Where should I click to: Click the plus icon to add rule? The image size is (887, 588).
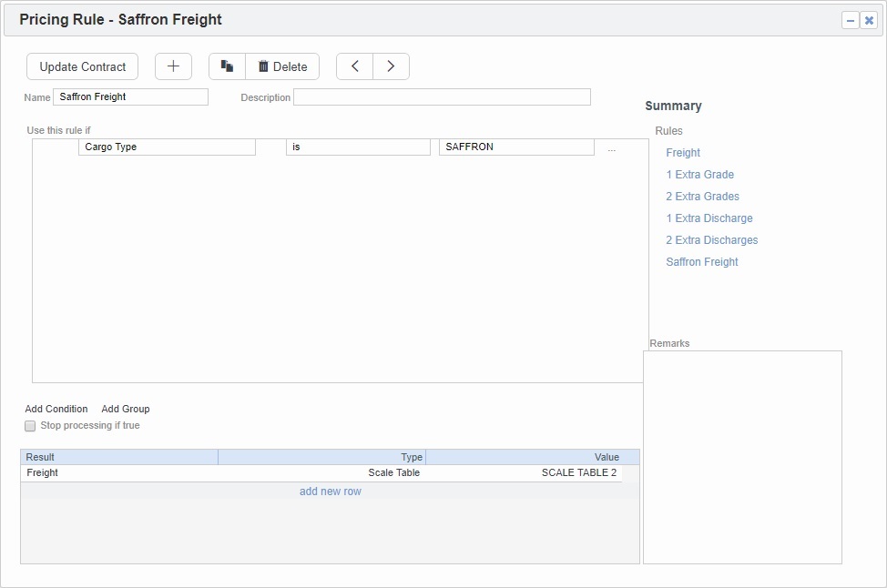click(173, 66)
